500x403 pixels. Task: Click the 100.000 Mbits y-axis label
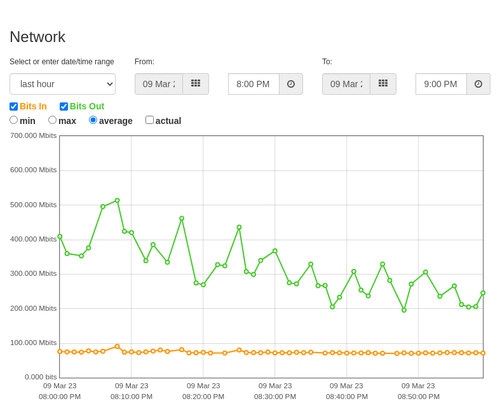pyautogui.click(x=33, y=343)
